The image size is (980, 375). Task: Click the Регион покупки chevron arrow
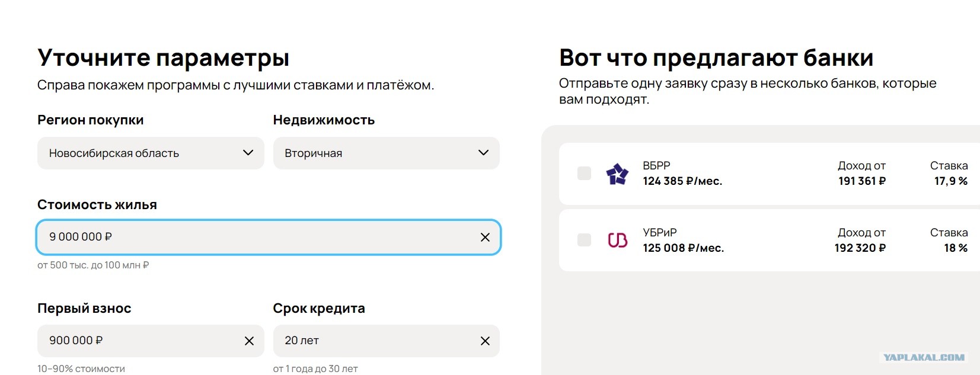(248, 153)
